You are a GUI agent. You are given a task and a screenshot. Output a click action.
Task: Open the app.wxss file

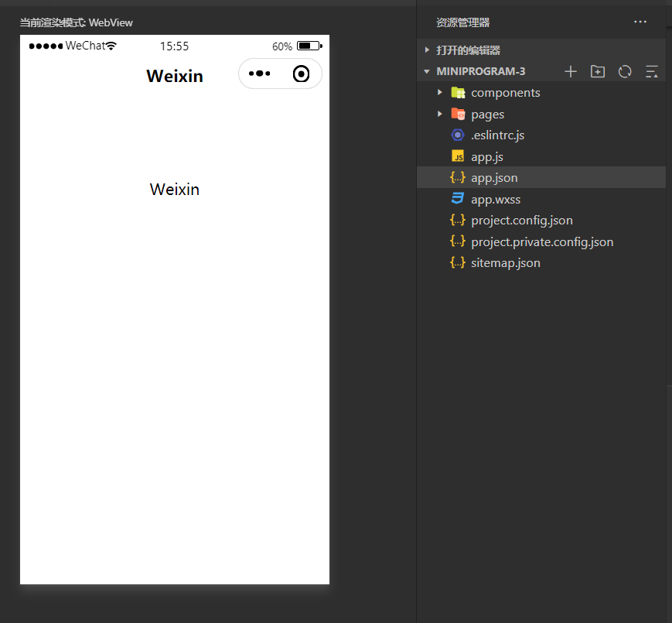pyautogui.click(x=541, y=199)
